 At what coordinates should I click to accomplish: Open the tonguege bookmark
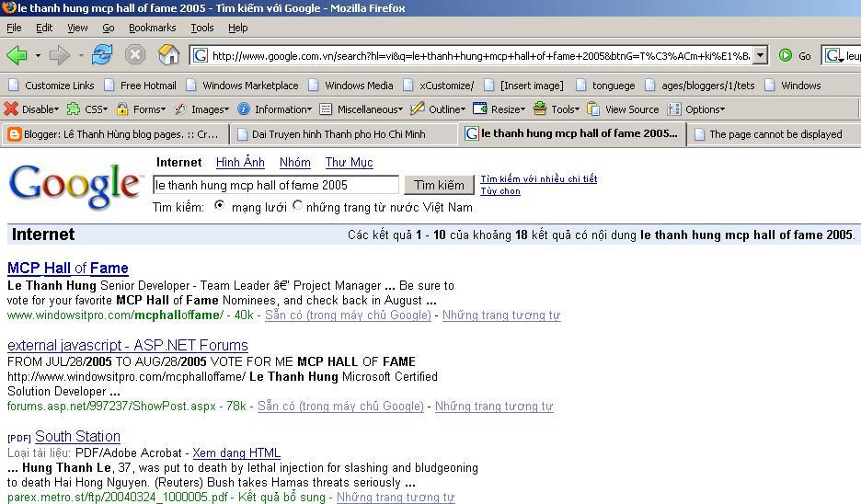[605, 86]
